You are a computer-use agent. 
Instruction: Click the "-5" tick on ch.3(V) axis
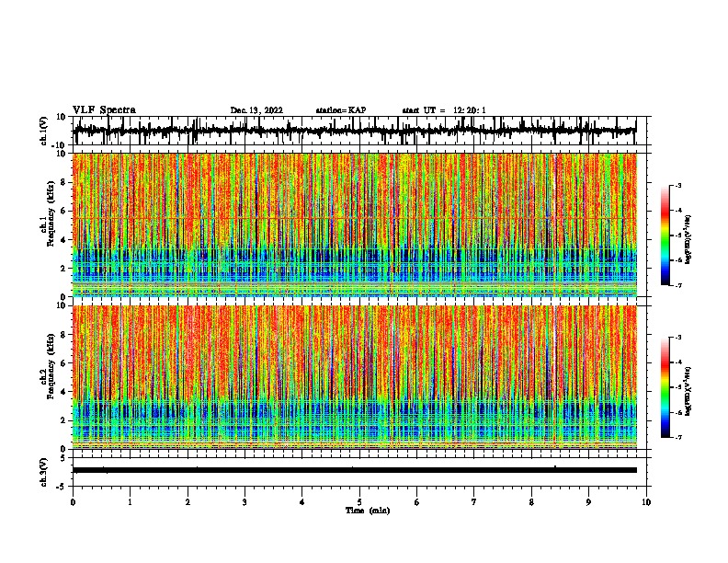[x=63, y=487]
